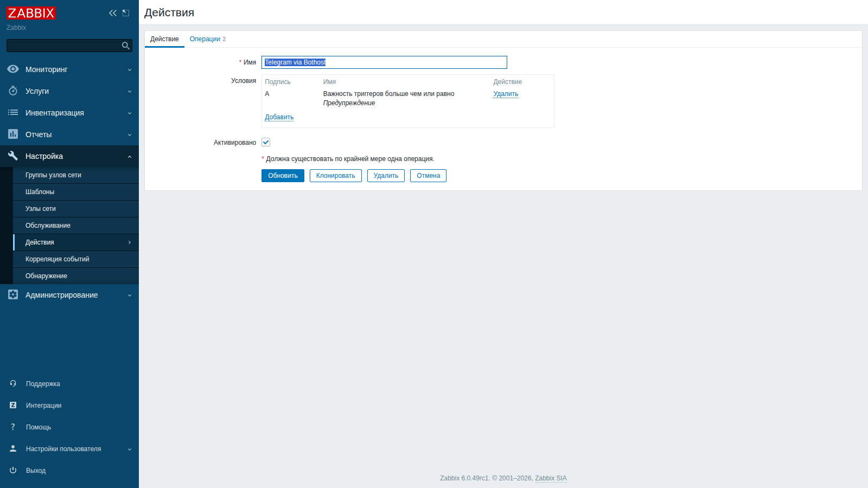Click the Имя action name field
This screenshot has height=488, width=868.
click(384, 62)
